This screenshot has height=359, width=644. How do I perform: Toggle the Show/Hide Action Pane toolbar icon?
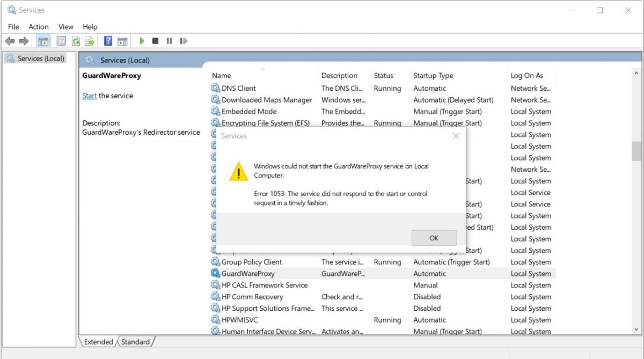click(122, 41)
